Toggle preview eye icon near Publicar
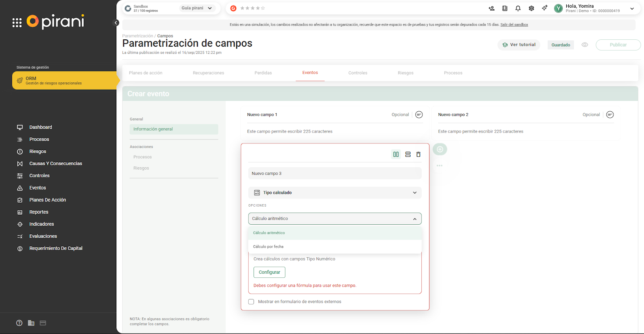644x334 pixels. coord(585,45)
